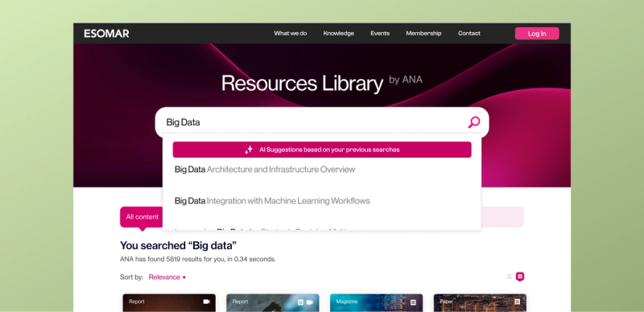
Task: Click the ESOMAR logo
Action: (106, 34)
